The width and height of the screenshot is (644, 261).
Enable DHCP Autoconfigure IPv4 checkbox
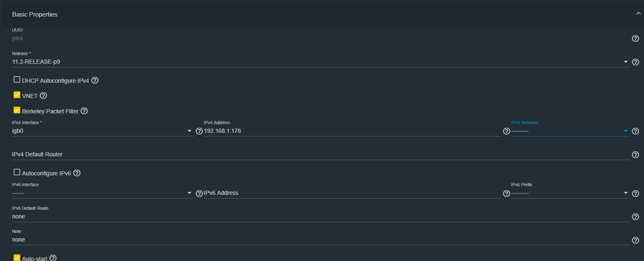[x=17, y=79]
